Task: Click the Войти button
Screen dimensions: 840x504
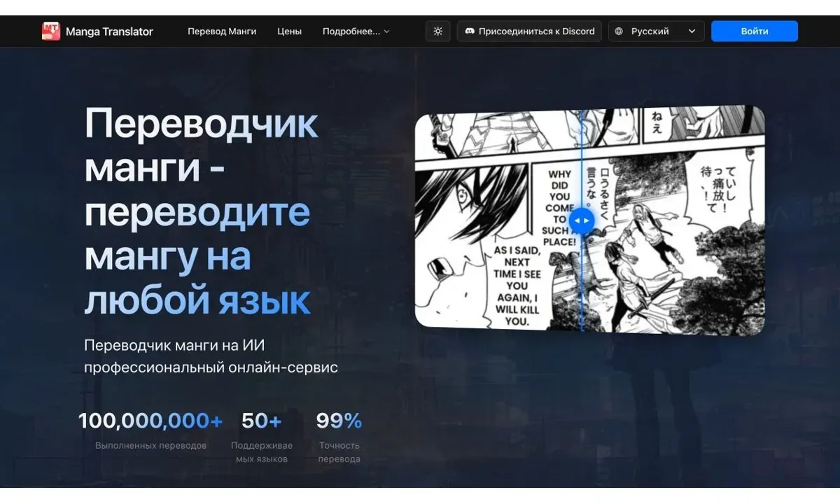Action: (x=755, y=31)
